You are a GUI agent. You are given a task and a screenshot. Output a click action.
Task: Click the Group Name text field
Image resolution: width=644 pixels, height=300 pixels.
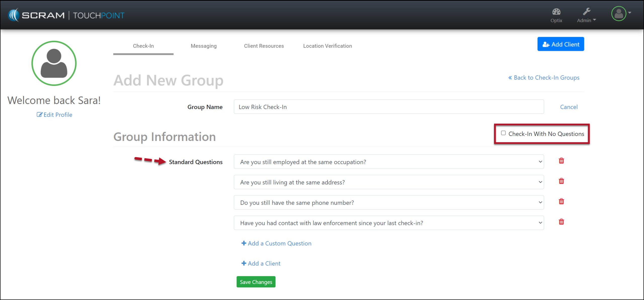point(389,107)
